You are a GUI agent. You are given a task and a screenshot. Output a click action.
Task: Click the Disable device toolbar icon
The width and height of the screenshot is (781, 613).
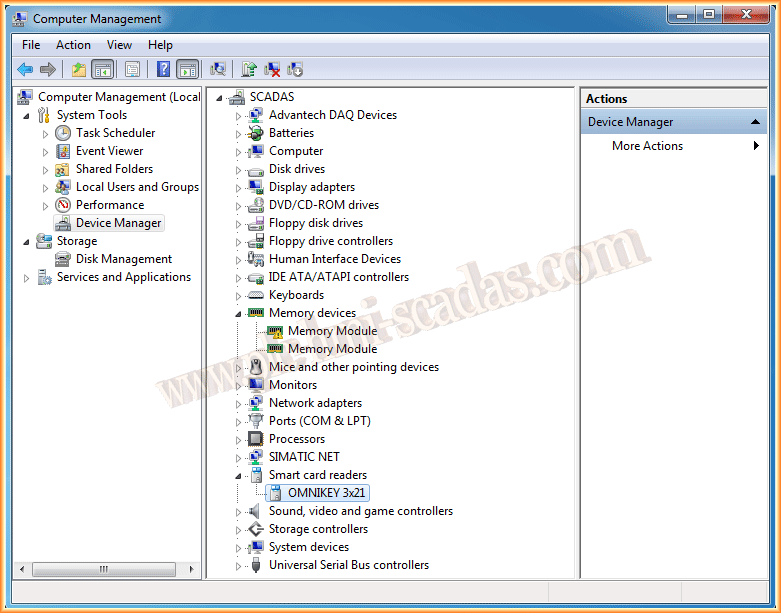295,69
